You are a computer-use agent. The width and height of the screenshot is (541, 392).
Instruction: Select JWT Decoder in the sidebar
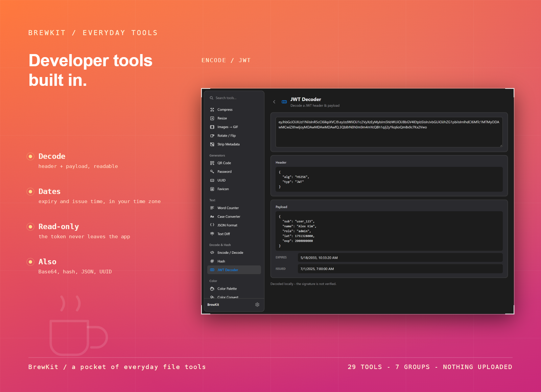point(234,270)
